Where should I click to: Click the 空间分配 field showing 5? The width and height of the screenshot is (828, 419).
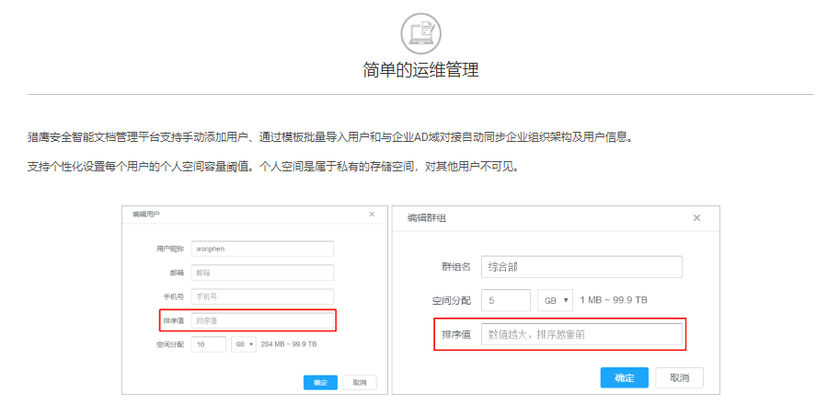[x=506, y=300]
